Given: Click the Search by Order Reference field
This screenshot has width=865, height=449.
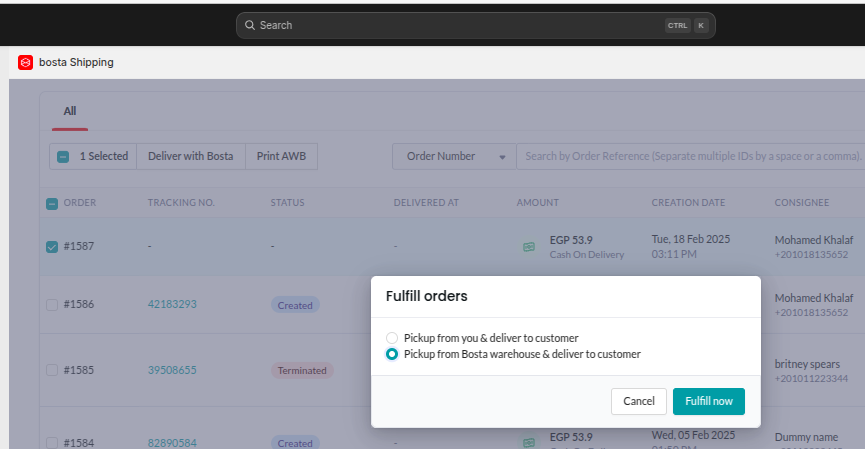Looking at the screenshot, I should click(x=691, y=157).
